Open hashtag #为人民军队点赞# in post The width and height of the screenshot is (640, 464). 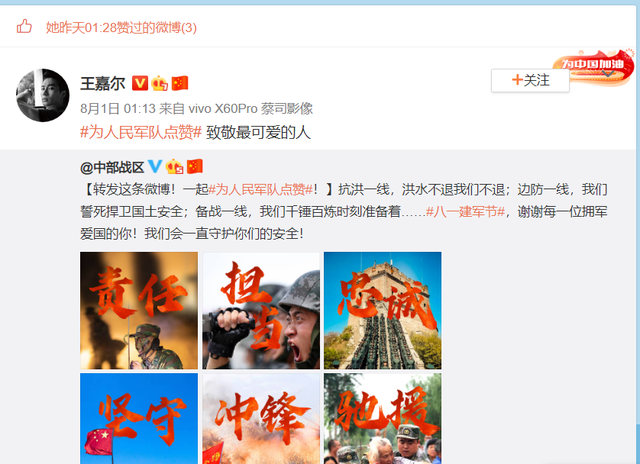pyautogui.click(x=141, y=132)
